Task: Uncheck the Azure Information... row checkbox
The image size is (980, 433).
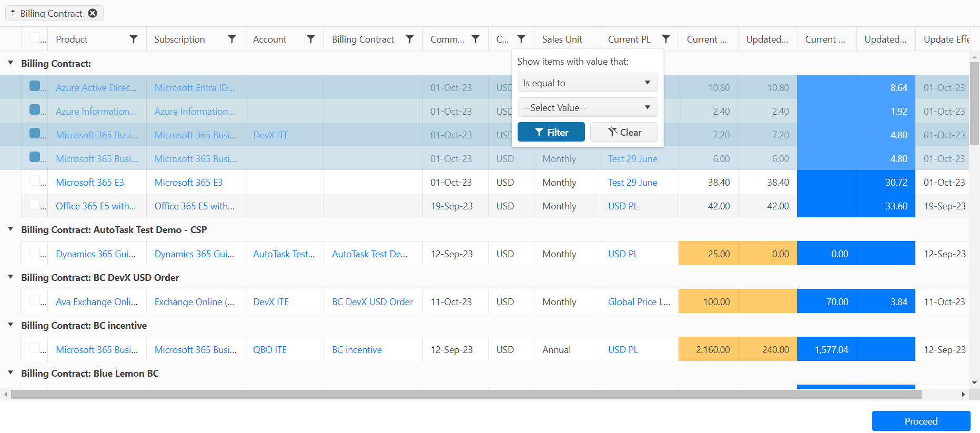Action: (x=35, y=109)
